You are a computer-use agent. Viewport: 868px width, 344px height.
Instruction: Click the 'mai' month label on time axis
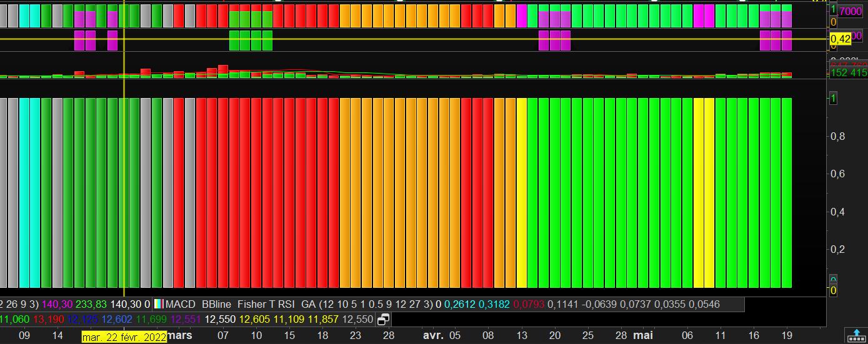click(643, 336)
